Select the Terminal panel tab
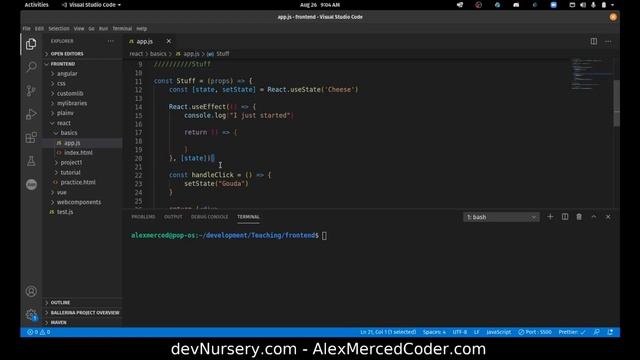 pyautogui.click(x=248, y=217)
